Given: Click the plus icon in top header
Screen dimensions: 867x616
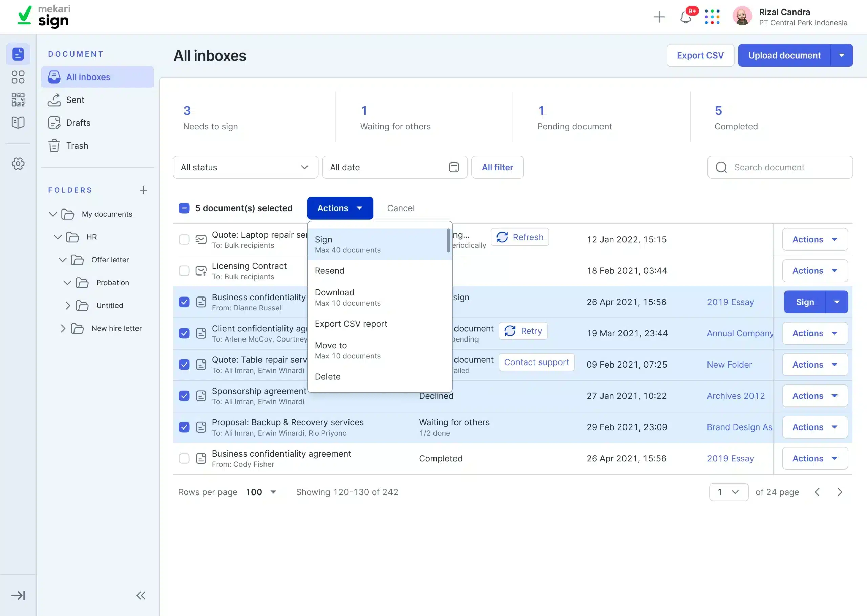Looking at the screenshot, I should (659, 17).
